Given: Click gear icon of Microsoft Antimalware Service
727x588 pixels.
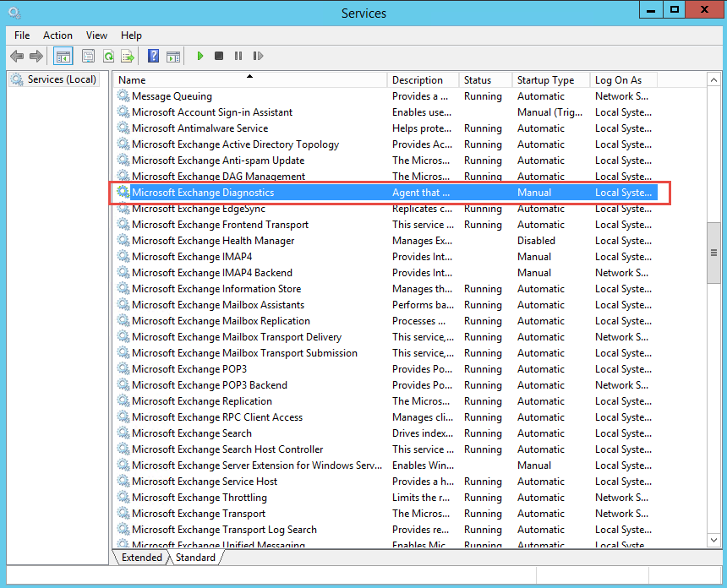Looking at the screenshot, I should point(123,128).
